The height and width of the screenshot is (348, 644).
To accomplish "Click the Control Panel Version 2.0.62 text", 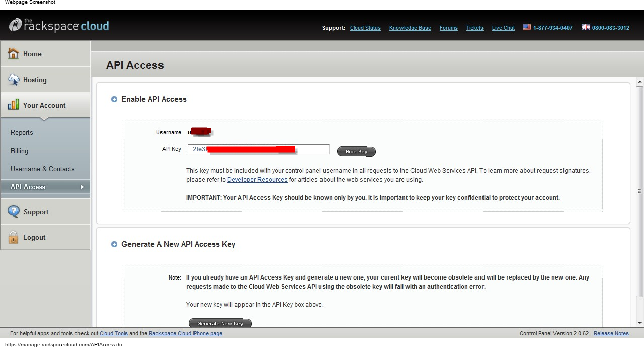I will [x=555, y=333].
